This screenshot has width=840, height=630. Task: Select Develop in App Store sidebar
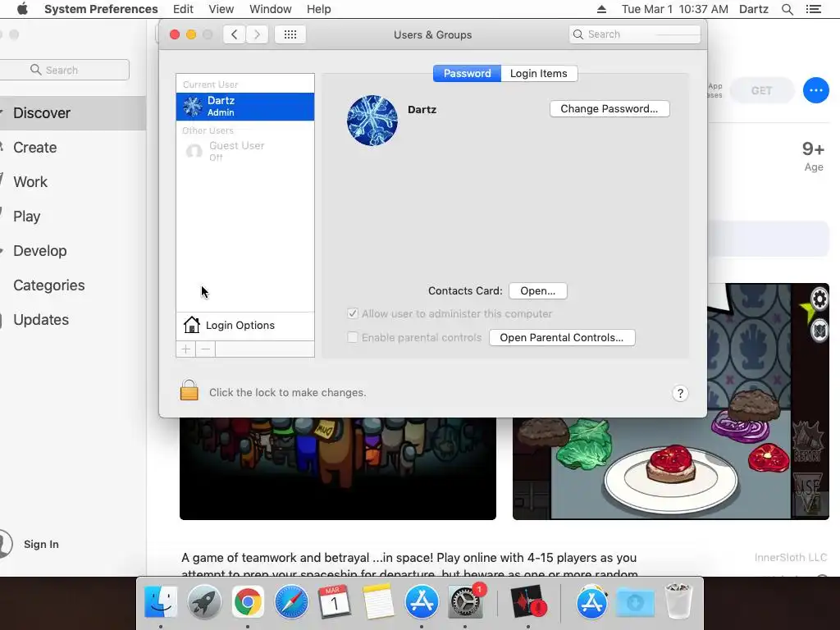(72, 251)
